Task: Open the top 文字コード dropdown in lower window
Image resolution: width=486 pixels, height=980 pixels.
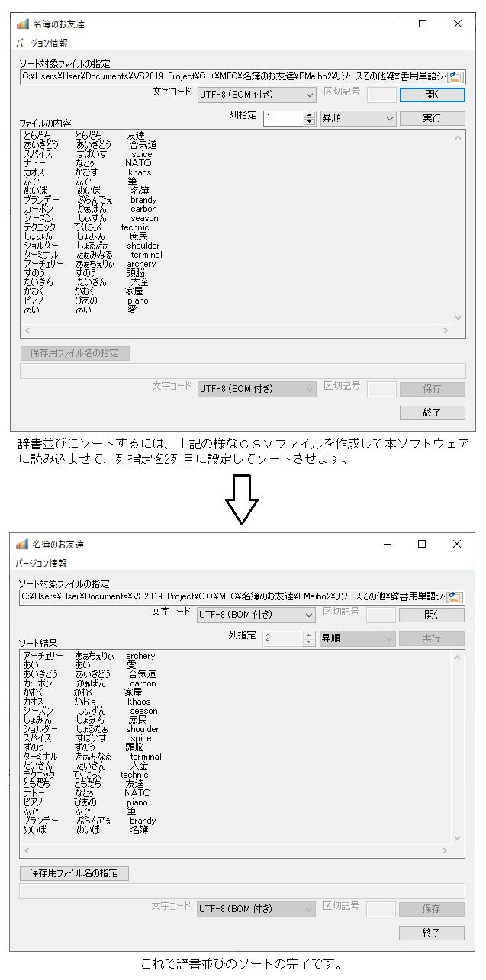Action: [x=256, y=615]
